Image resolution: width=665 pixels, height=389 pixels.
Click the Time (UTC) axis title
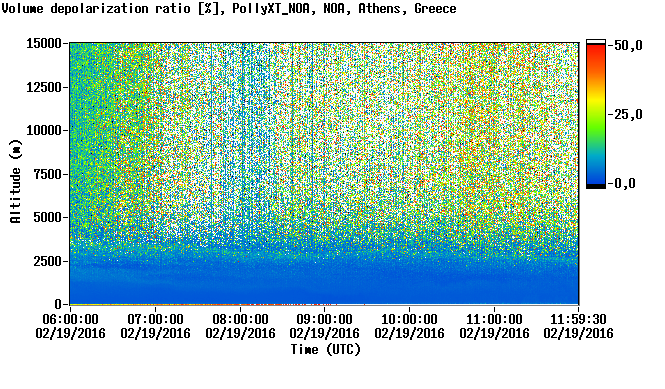click(325, 350)
